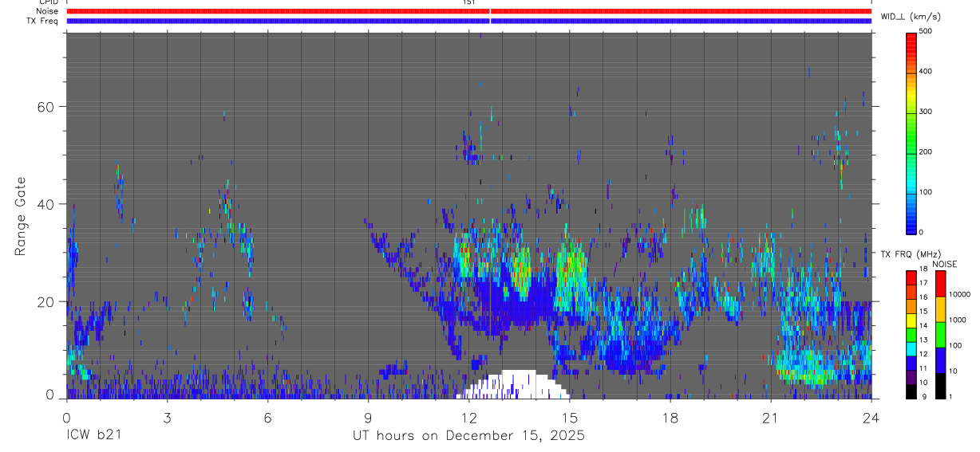This screenshot has height=452, width=980.
Task: Click the 15 tick on UT hours axis
Action: pyautogui.click(x=570, y=418)
